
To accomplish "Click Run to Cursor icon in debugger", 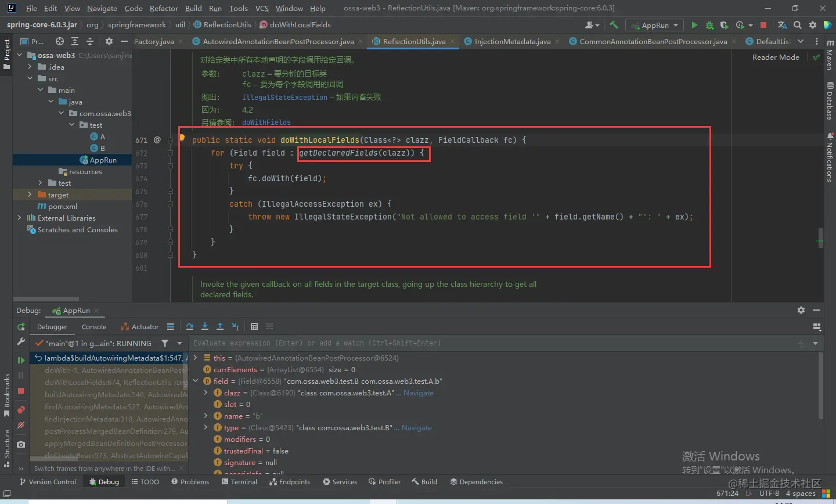I will pyautogui.click(x=235, y=326).
